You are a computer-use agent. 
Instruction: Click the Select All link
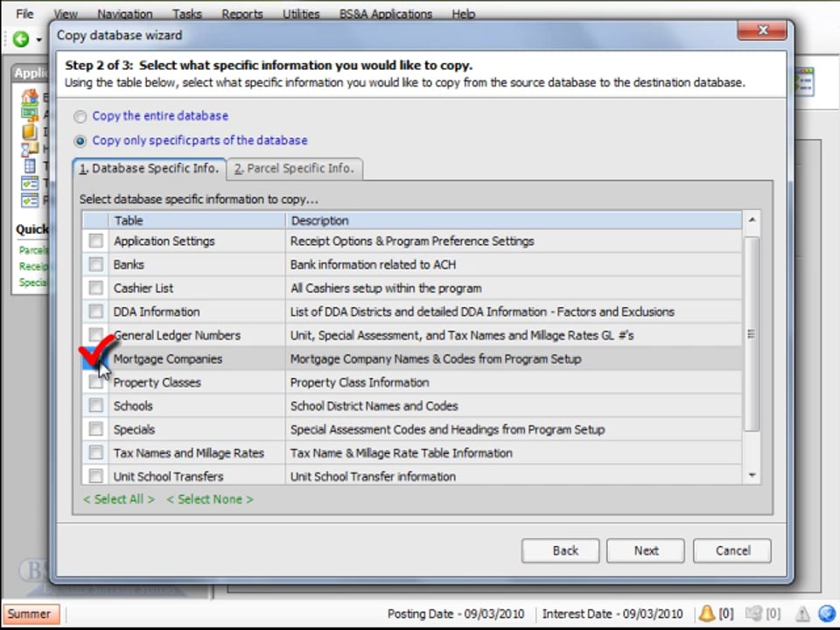pos(119,500)
